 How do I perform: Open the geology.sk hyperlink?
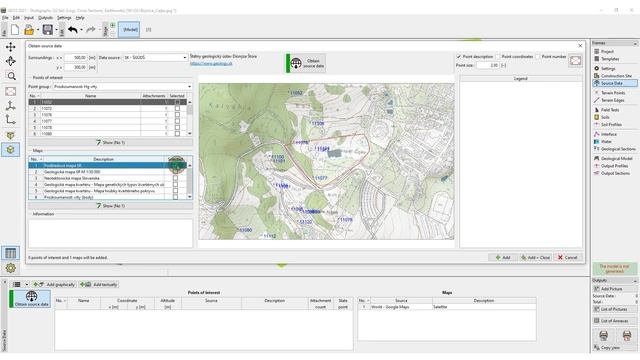point(211,64)
